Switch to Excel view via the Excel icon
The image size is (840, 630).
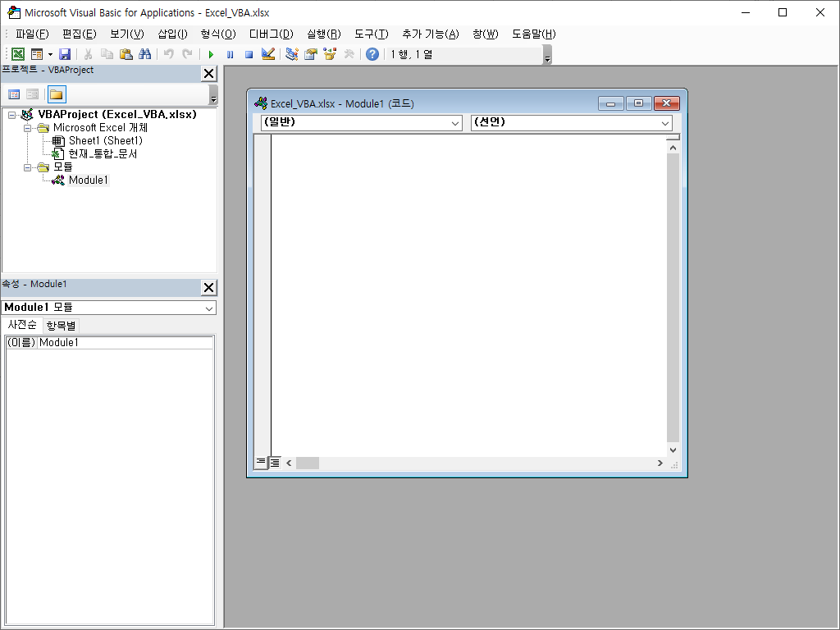[18, 54]
